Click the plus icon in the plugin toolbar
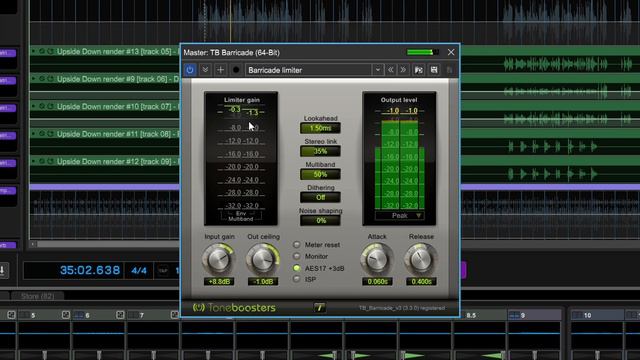 pos(220,70)
